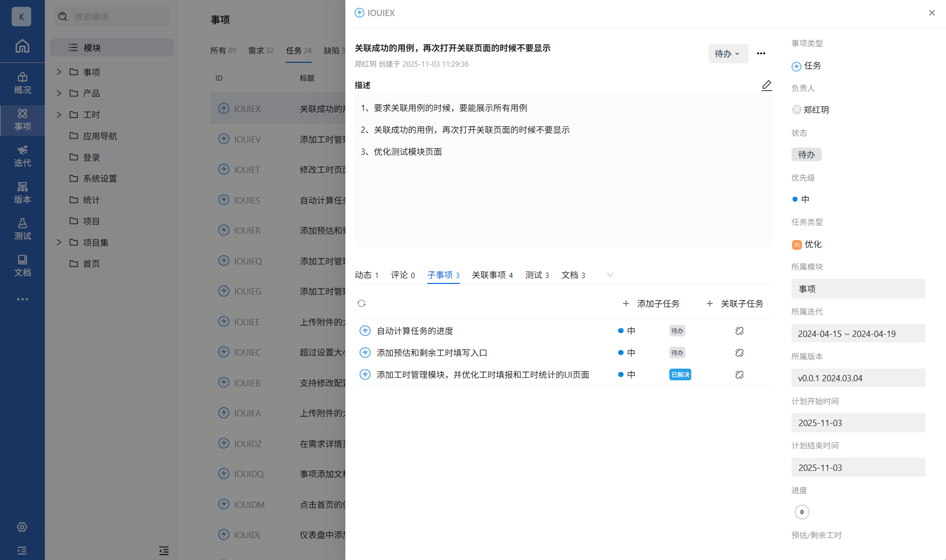946x560 pixels.
Task: Switch to the 评论 tab
Action: (402, 275)
